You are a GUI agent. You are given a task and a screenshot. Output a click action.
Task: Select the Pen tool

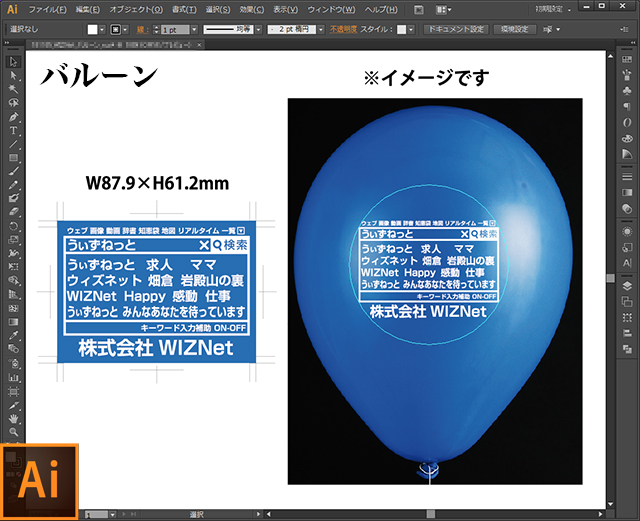click(x=13, y=117)
